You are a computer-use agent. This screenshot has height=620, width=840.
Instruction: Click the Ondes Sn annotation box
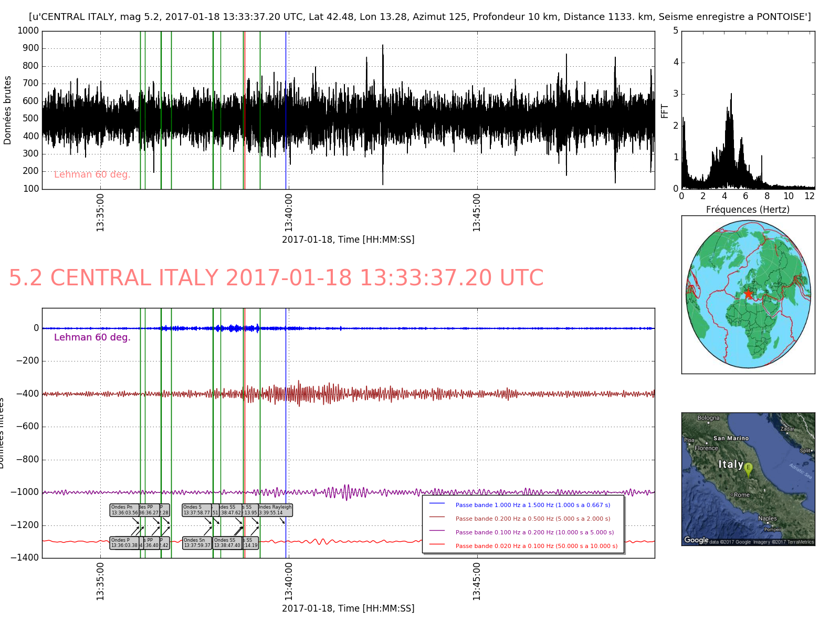197,543
